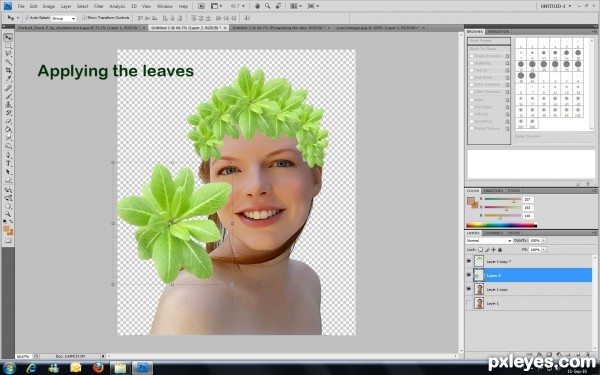Click the Brush Presets button

tap(489, 41)
